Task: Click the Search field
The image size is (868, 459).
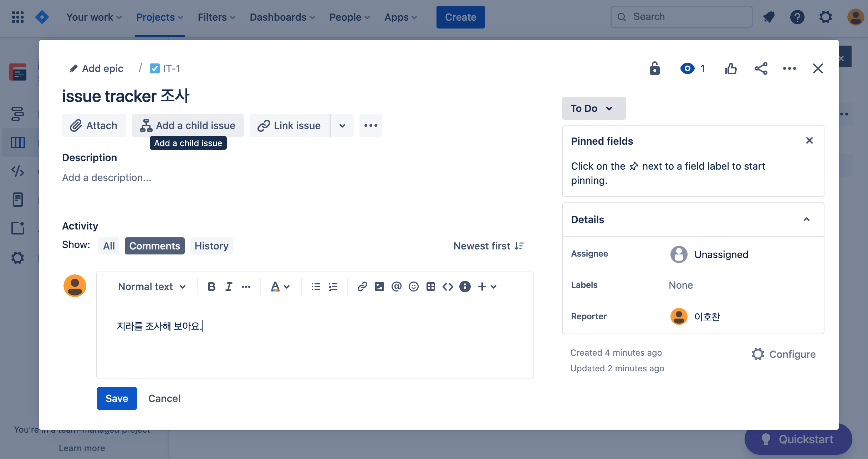Action: click(x=681, y=17)
